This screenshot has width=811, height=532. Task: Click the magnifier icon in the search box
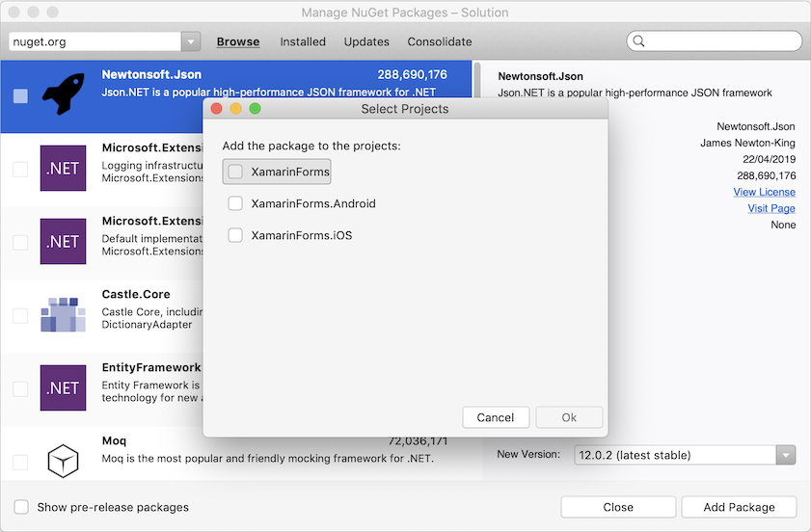coord(638,40)
